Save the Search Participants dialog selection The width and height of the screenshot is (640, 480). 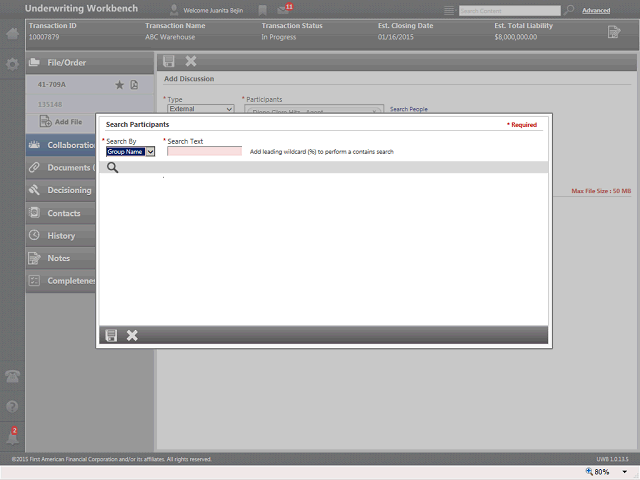pyautogui.click(x=111, y=336)
